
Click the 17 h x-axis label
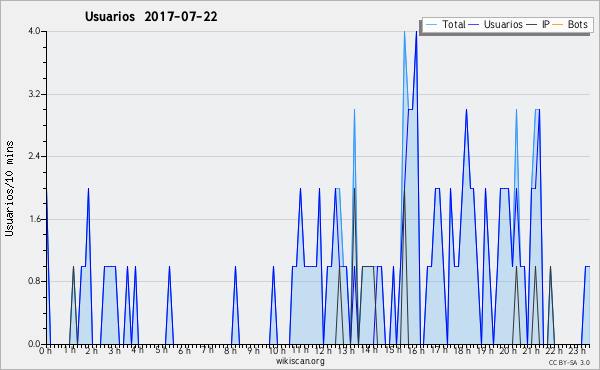439,350
